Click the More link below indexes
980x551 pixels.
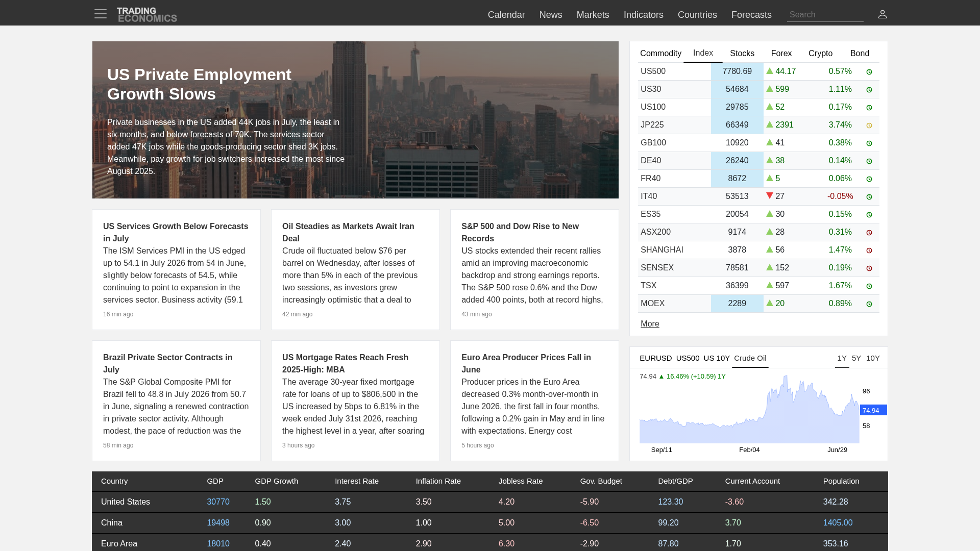tap(650, 324)
